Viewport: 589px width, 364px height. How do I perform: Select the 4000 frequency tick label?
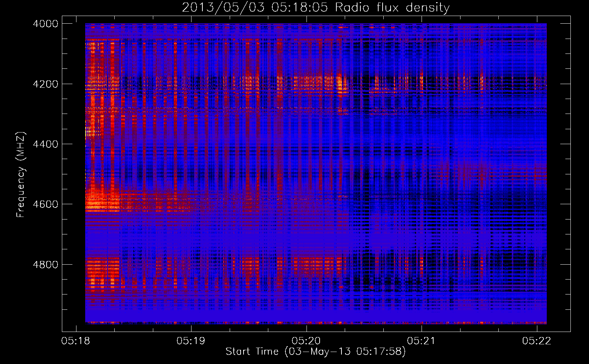tap(46, 24)
